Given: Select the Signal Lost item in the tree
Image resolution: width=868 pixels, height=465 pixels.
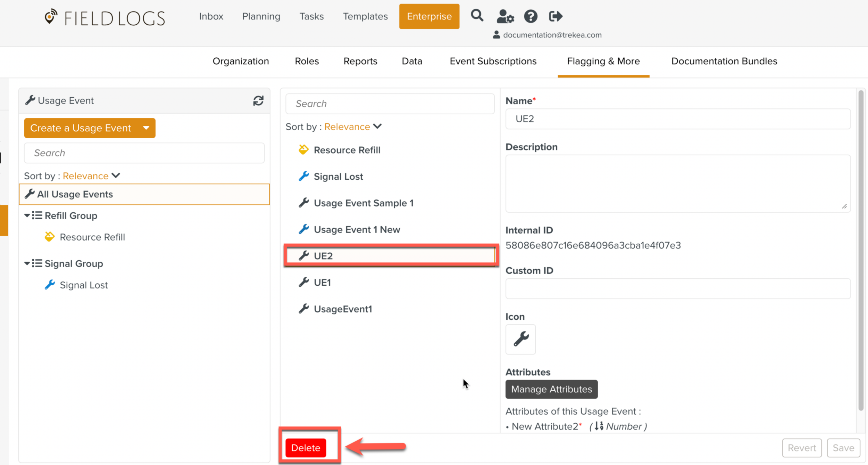Looking at the screenshot, I should click(x=83, y=285).
